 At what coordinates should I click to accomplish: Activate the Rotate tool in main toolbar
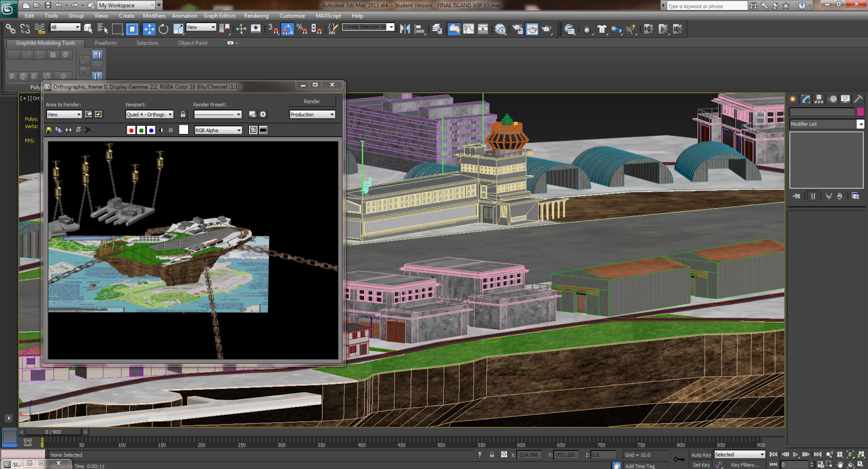point(163,29)
